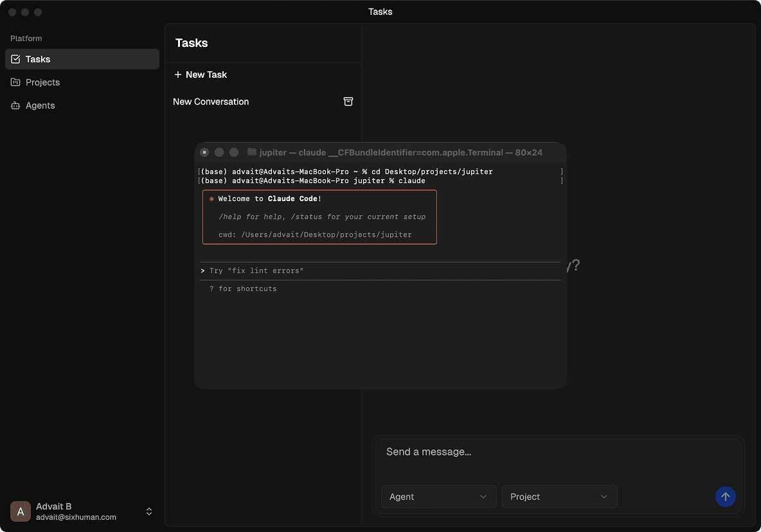Zoom the Terminal window
Viewport: 761px width, 532px height.
(x=234, y=152)
